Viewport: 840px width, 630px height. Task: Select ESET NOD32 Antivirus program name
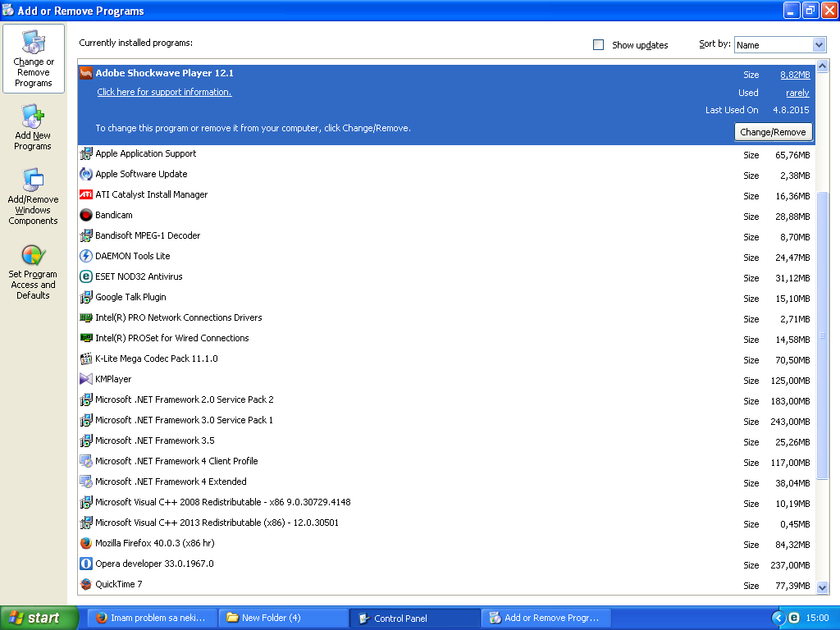pyautogui.click(x=139, y=276)
